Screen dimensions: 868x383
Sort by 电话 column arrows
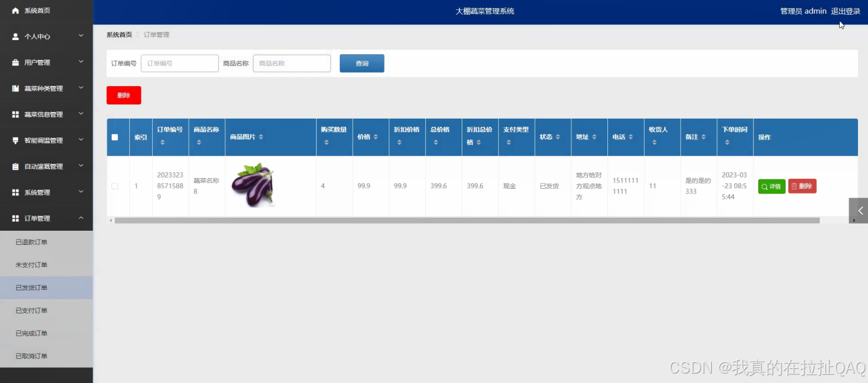click(630, 137)
